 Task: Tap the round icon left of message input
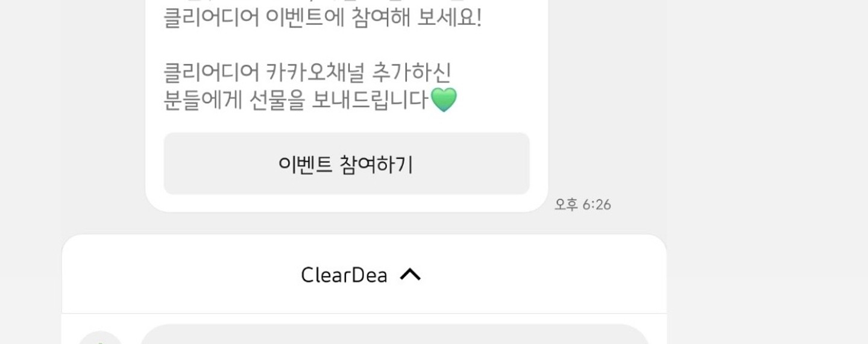pyautogui.click(x=100, y=338)
